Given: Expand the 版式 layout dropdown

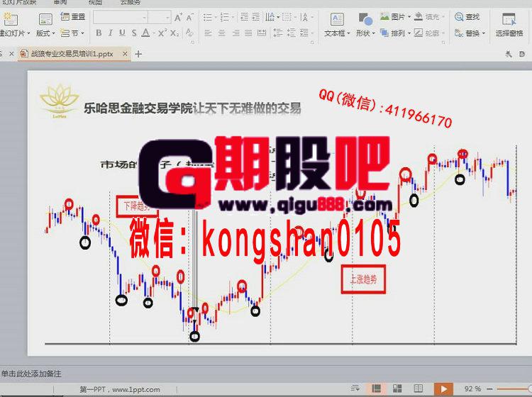Looking at the screenshot, I should pos(53,33).
